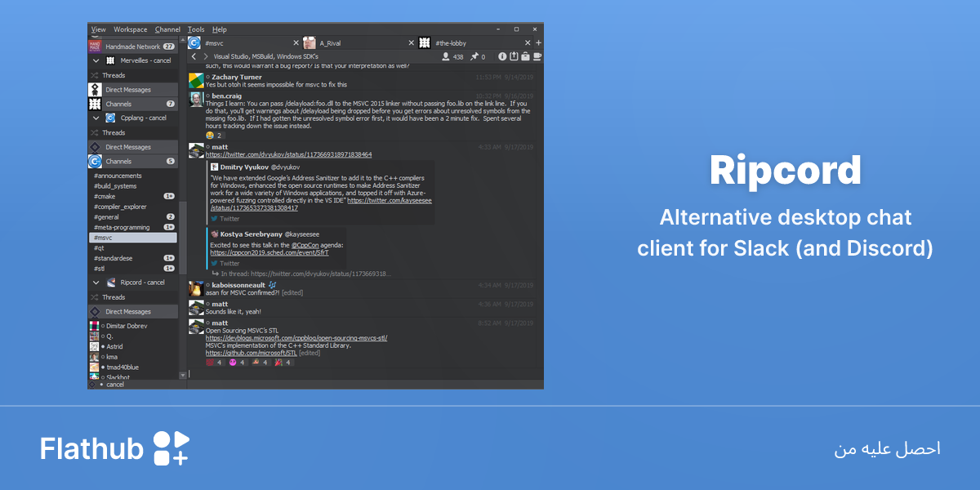Collapse the Cpplang - cancel workspace
The height and width of the screenshot is (490, 980).
96,118
